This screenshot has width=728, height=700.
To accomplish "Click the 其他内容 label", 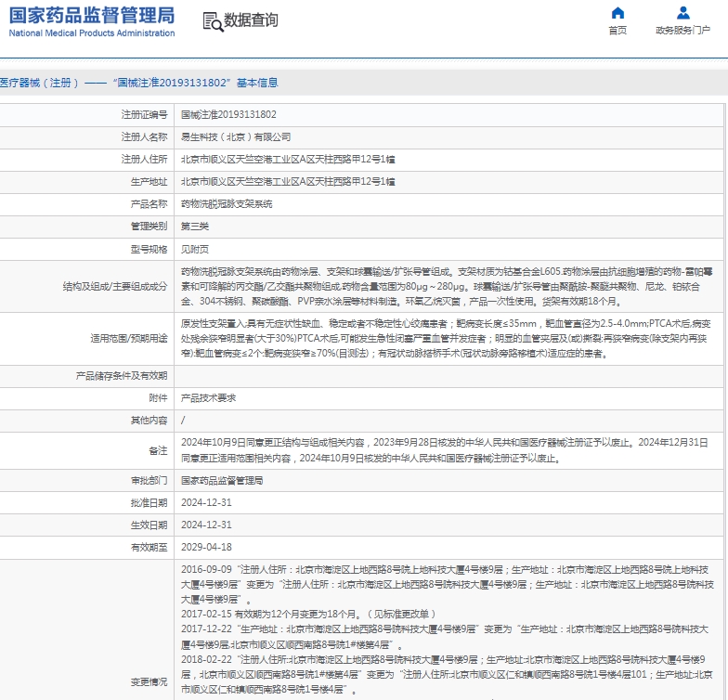I will pos(149,420).
